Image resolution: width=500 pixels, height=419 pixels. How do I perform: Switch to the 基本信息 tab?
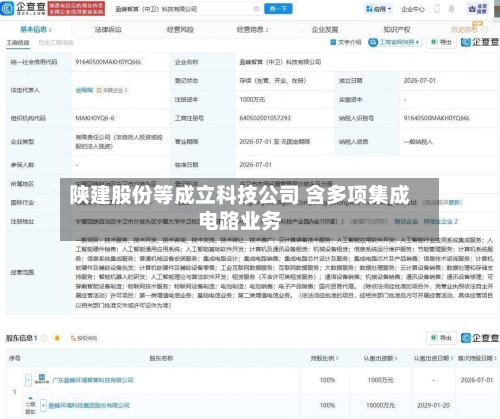pos(35,29)
